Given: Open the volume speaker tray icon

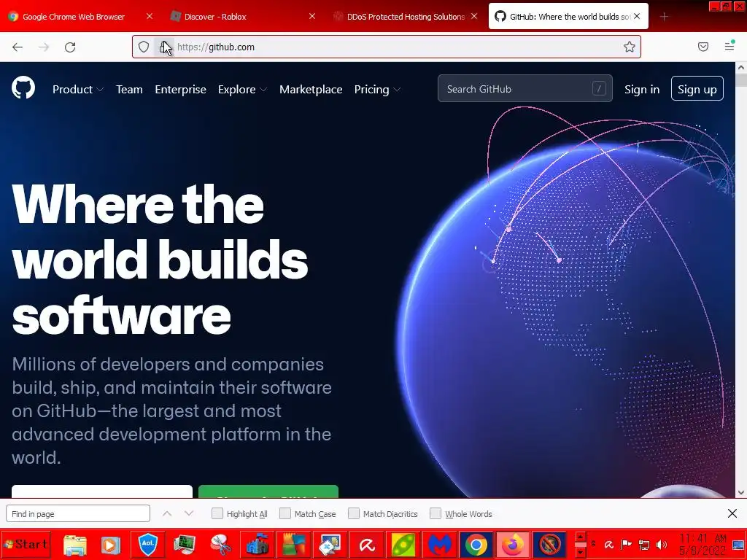Looking at the screenshot, I should tap(662, 544).
